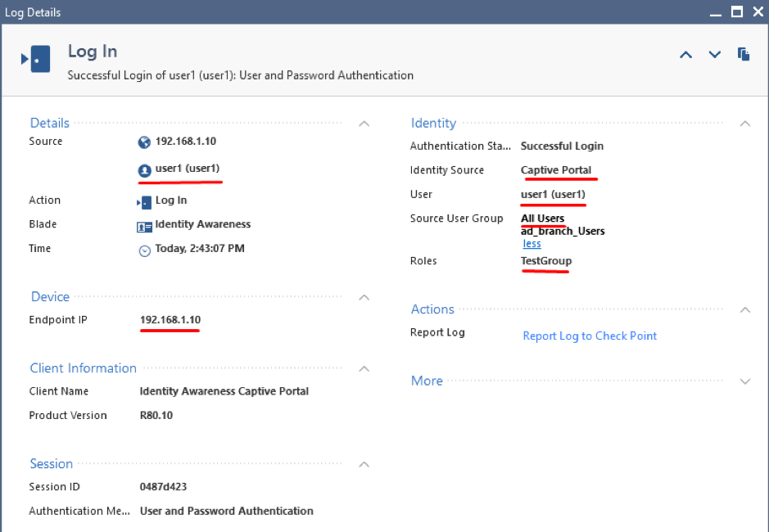Screen dimensions: 769x532
Task: Click the Successful Login of user1 summary line
Action: coord(240,75)
